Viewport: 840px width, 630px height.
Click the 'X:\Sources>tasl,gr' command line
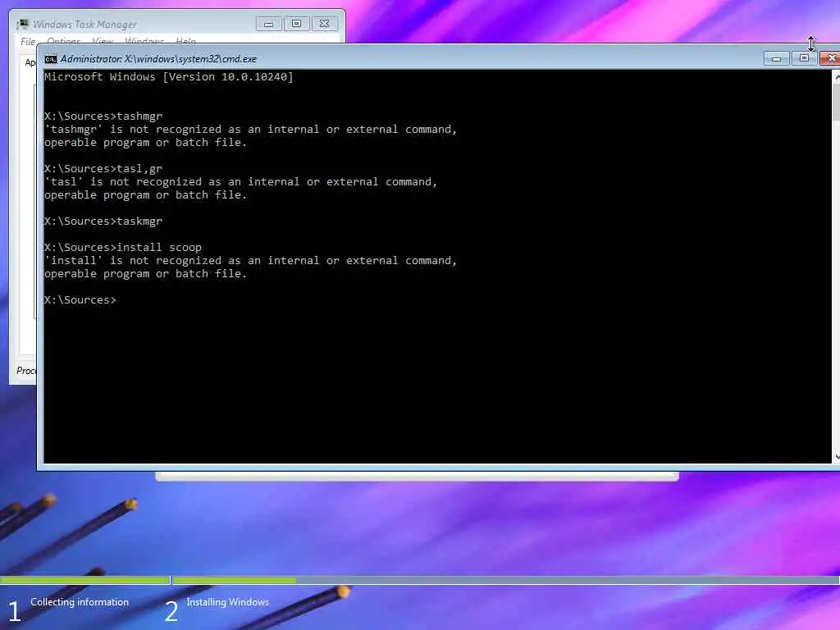click(x=103, y=169)
